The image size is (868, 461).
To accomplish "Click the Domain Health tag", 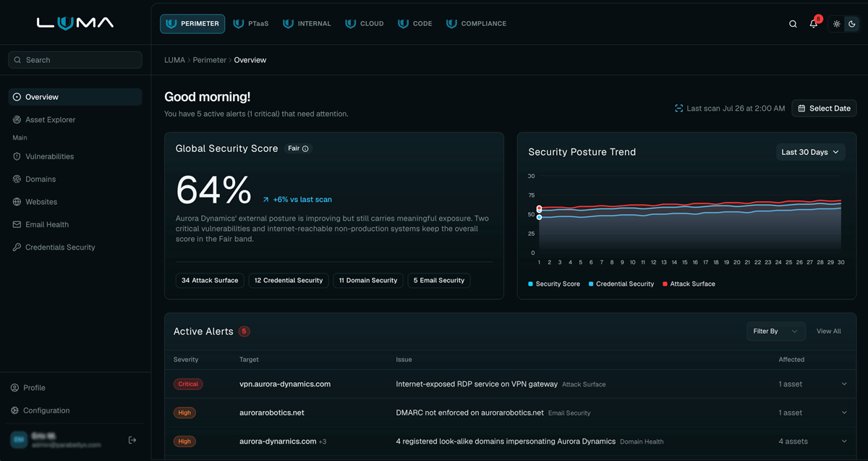I will pyautogui.click(x=642, y=441).
